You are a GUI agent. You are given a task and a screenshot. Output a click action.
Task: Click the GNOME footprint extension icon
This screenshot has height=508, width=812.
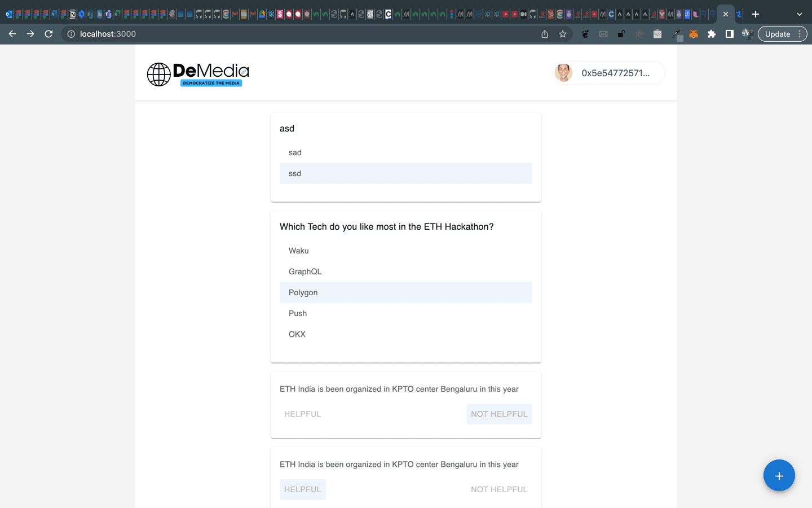(x=585, y=34)
